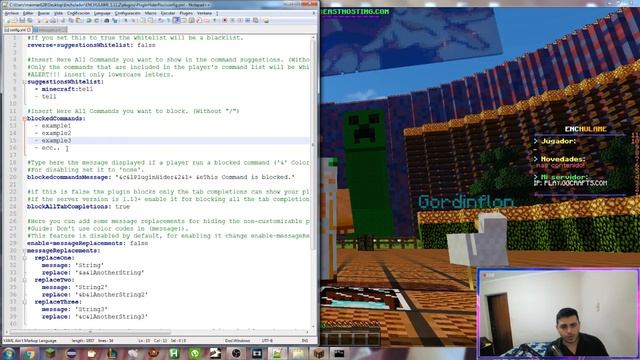Open the Minecraft grass block taskbar icon
Viewport: 640px width, 360px height.
[50, 353]
